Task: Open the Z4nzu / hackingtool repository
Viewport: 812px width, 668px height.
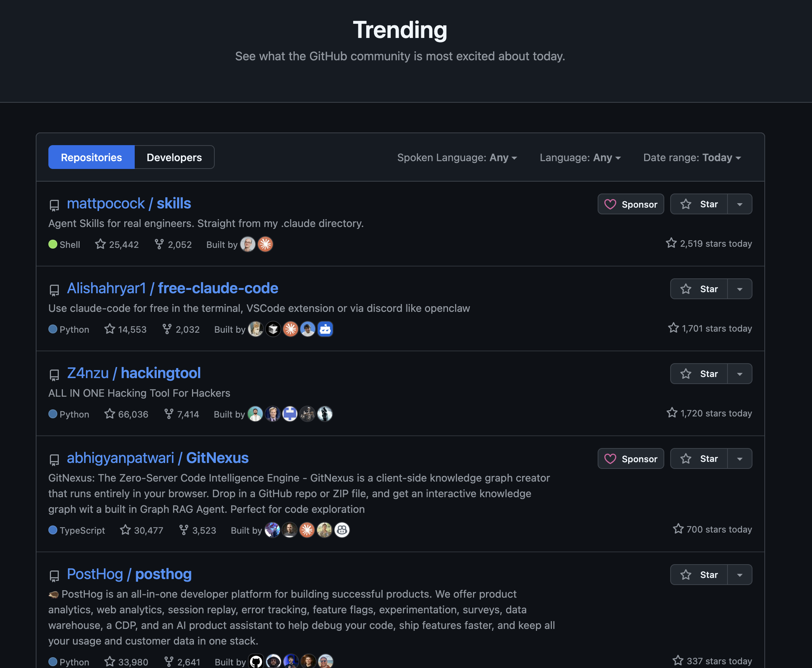Action: 134,373
